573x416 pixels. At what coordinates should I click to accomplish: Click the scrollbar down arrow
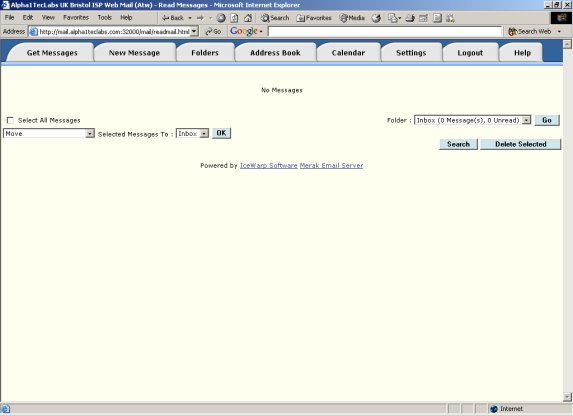point(567,397)
